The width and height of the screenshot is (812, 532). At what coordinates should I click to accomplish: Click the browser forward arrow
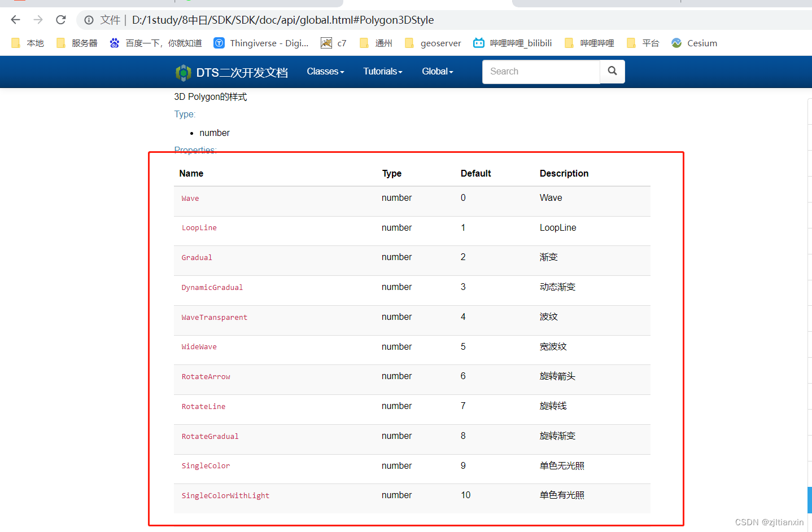(38, 20)
